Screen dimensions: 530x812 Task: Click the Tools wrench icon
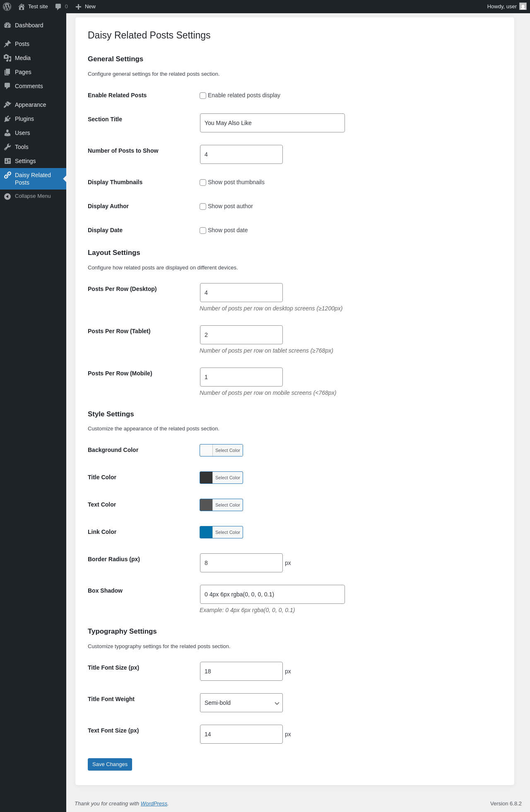7,147
